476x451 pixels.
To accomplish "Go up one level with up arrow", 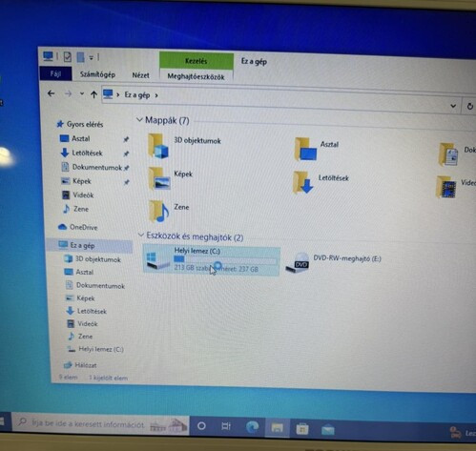I will click(93, 94).
